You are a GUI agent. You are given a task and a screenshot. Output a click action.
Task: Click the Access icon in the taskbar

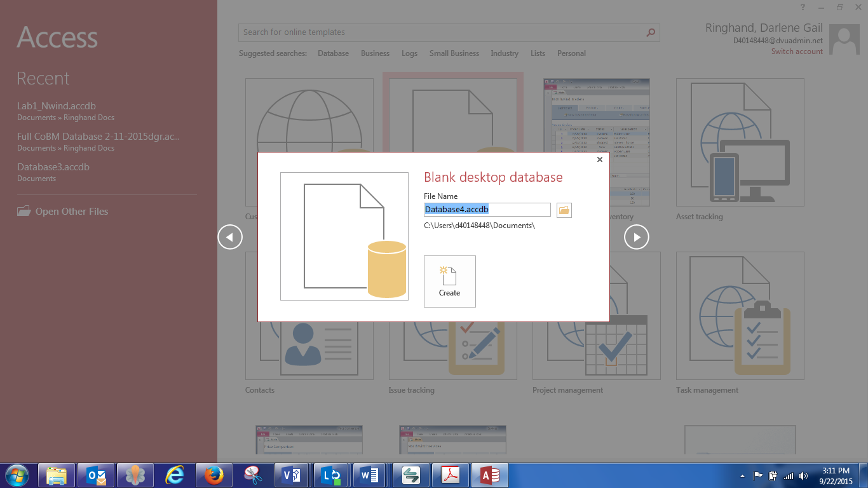point(489,475)
